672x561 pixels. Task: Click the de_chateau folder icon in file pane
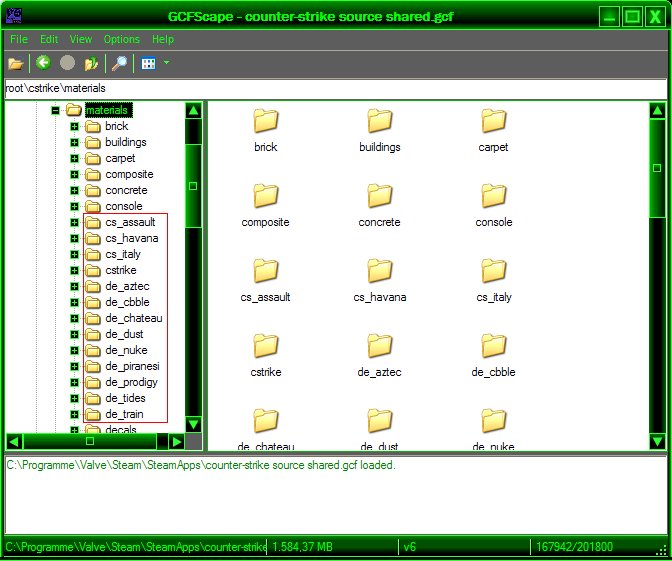coord(266,420)
